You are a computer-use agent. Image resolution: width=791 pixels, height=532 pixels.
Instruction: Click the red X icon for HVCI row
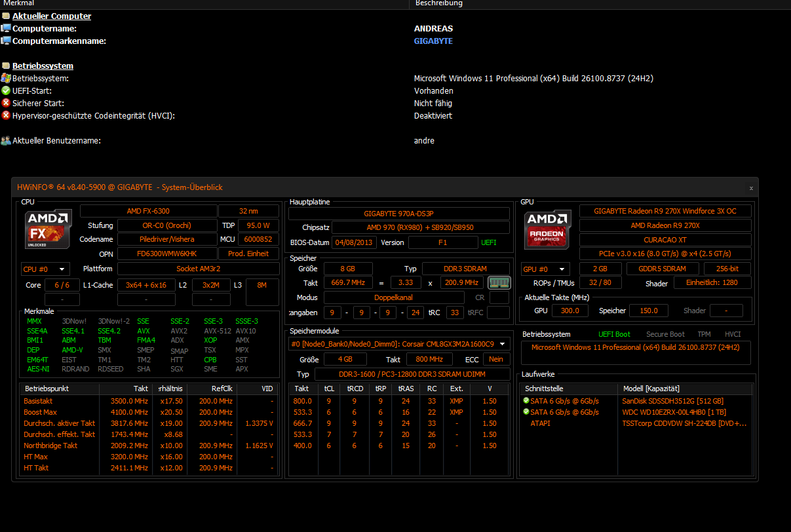[5, 115]
